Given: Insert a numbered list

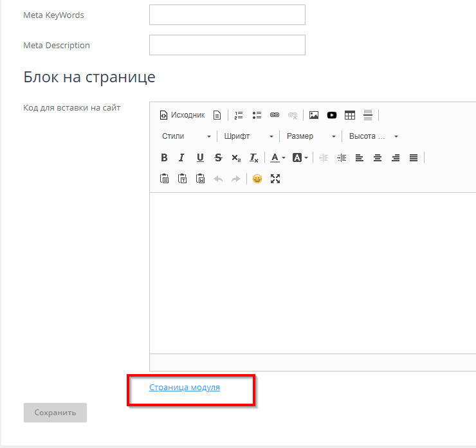Looking at the screenshot, I should (x=239, y=115).
